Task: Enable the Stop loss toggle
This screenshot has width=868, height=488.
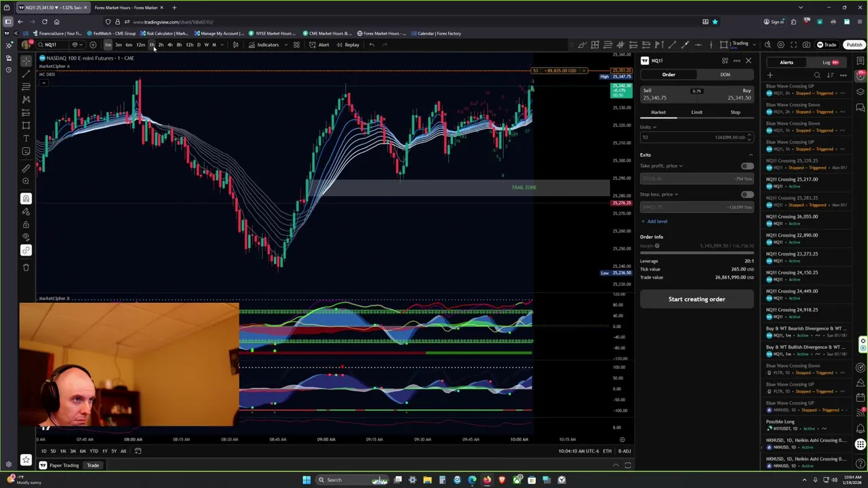Action: tap(747, 195)
